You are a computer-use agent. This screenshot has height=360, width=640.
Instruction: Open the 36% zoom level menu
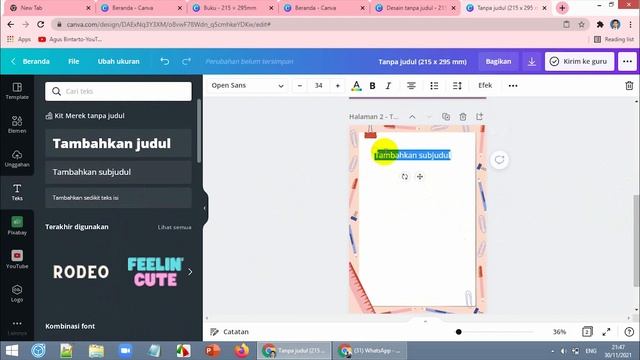[560, 332]
